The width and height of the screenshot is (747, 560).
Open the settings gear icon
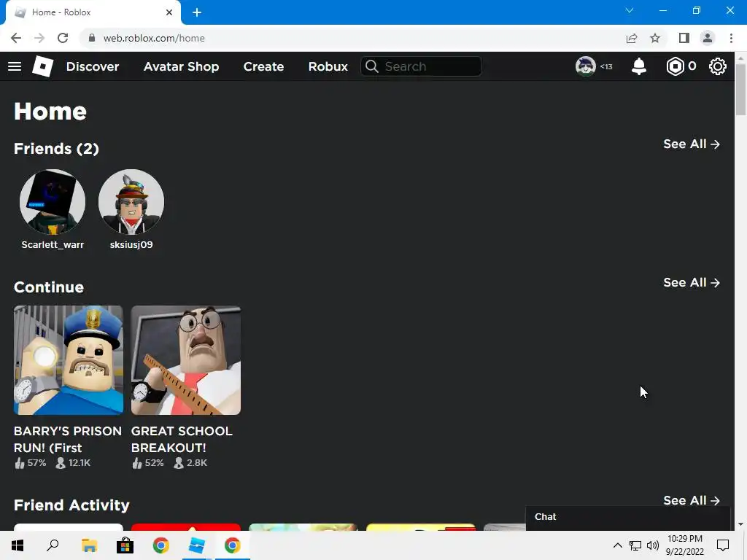pyautogui.click(x=718, y=66)
